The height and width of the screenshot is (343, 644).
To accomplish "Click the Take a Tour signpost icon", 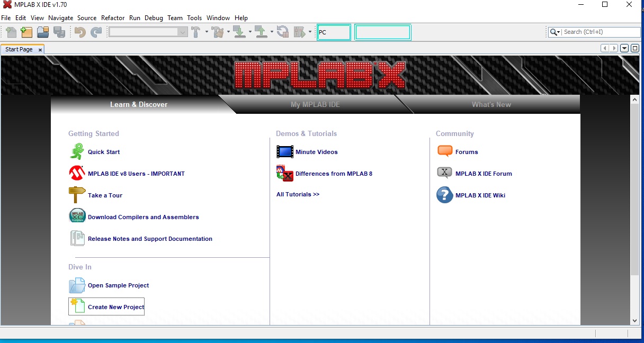I will click(77, 195).
